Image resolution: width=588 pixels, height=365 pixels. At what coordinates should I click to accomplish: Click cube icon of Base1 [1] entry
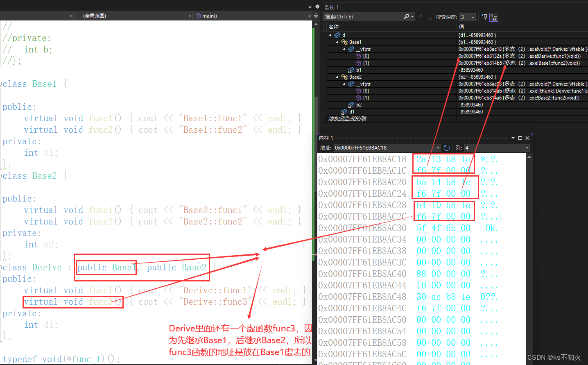pyautogui.click(x=358, y=63)
